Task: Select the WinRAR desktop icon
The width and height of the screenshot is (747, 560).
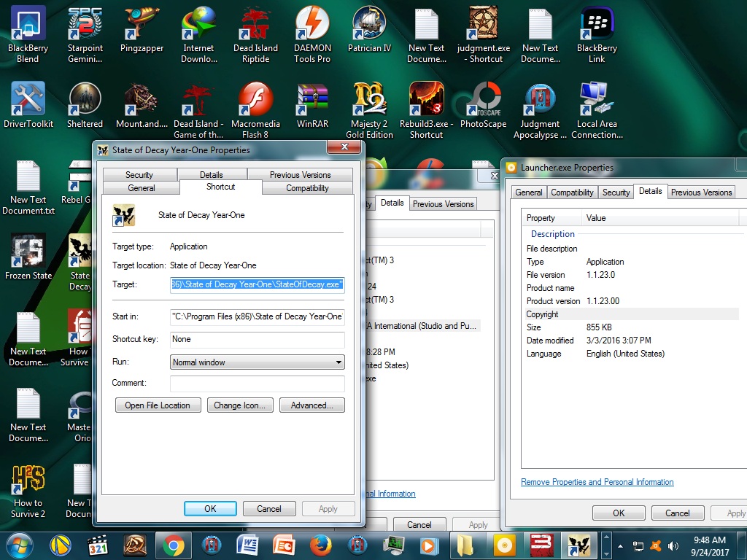Action: click(x=312, y=105)
